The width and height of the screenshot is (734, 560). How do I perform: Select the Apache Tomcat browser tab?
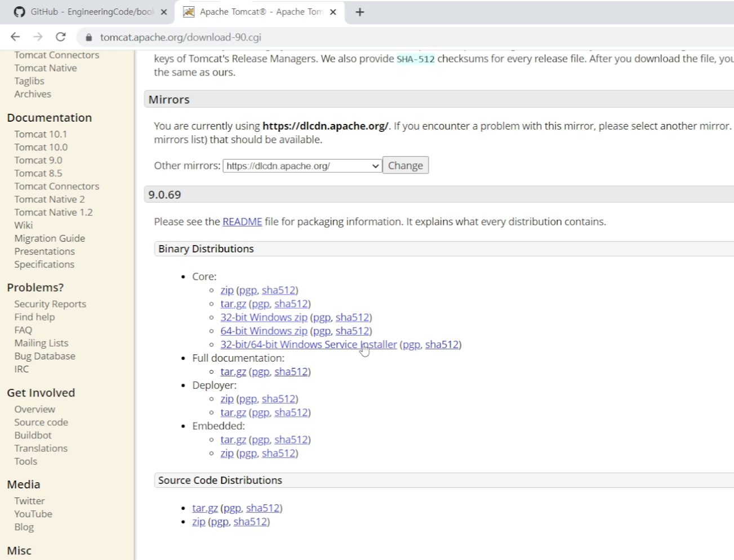260,12
